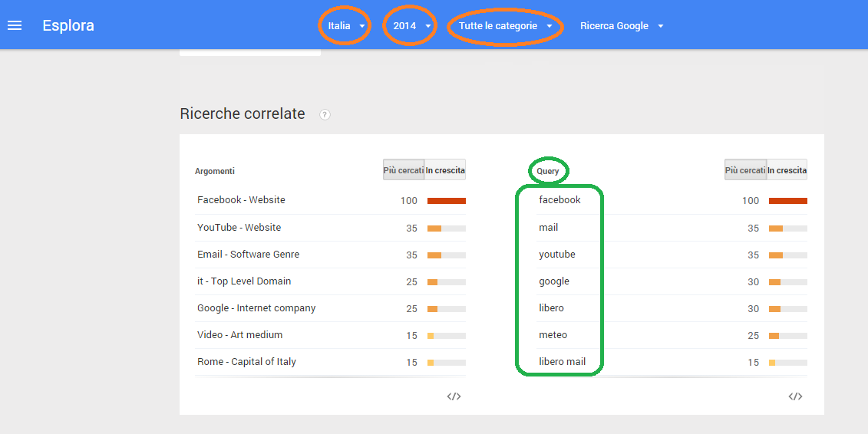Switch Query panel to In crescita
The height and width of the screenshot is (434, 868).
(787, 170)
